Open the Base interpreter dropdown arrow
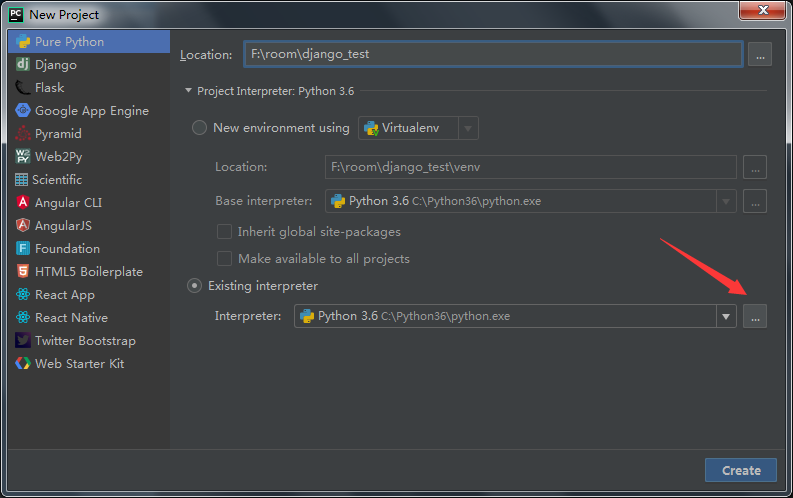The image size is (793, 498). tap(726, 201)
